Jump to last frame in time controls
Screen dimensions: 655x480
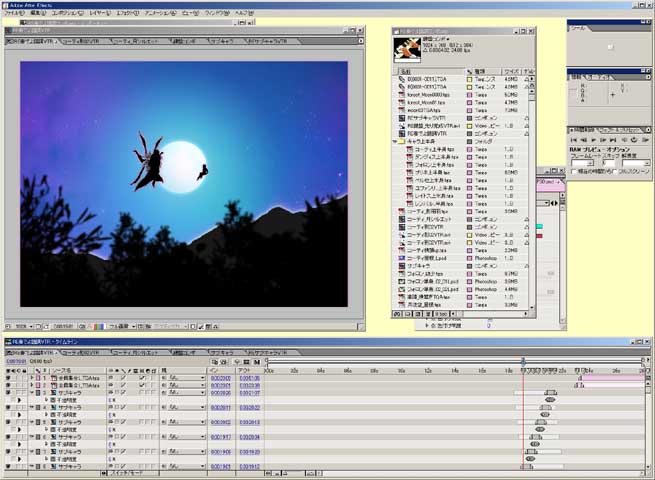(x=613, y=140)
